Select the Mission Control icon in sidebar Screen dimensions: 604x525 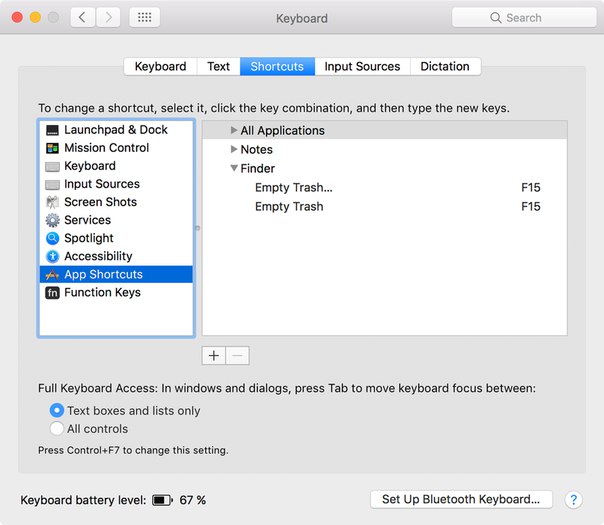point(53,148)
